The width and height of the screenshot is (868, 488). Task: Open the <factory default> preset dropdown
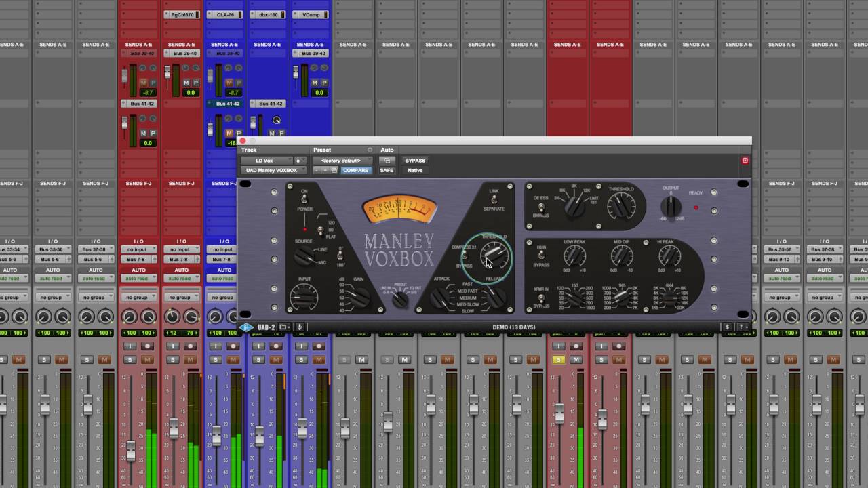[x=342, y=161]
